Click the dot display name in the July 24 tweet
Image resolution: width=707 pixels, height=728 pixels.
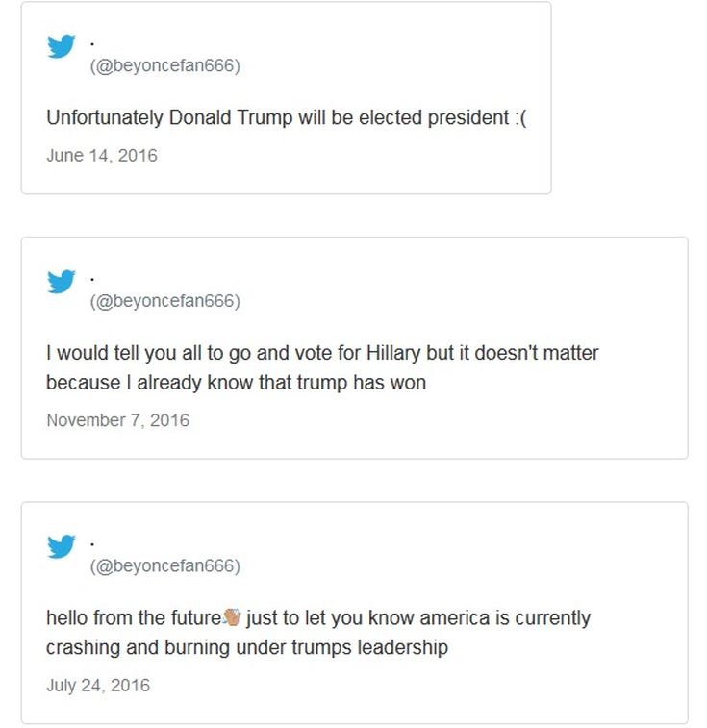(92, 543)
